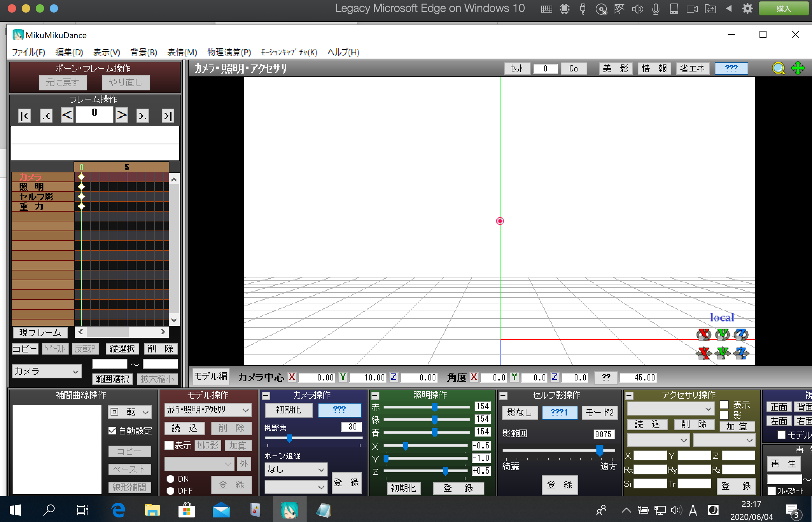
Task: Click the 重力 keyframe diamond at frame 0
Action: (82, 206)
